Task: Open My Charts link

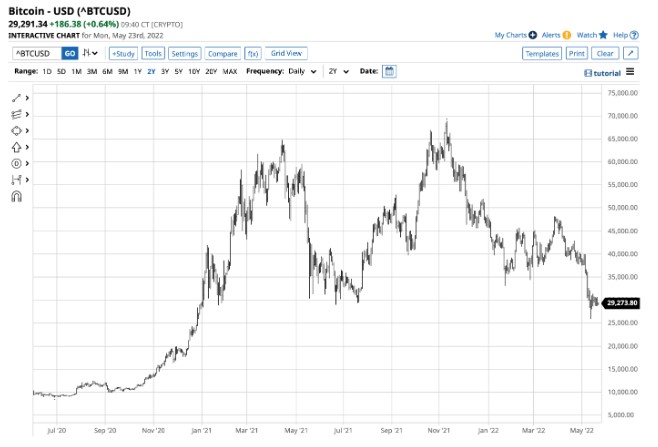Action: point(515,35)
